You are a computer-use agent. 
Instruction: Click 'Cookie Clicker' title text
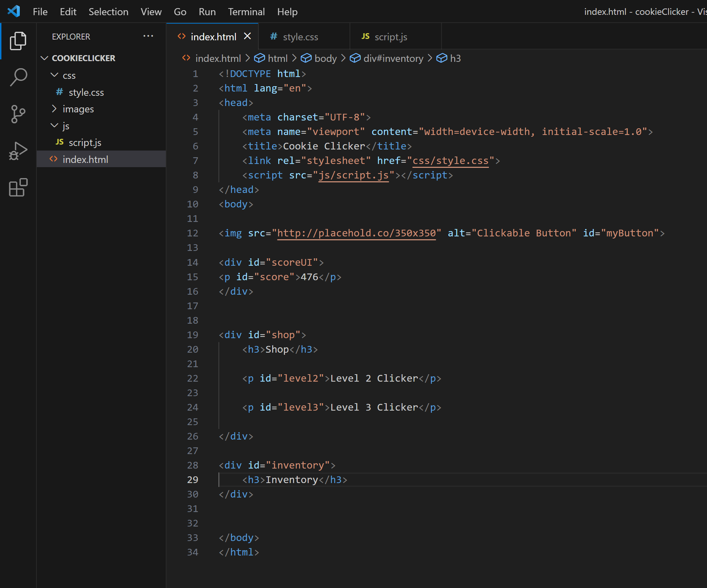(324, 146)
